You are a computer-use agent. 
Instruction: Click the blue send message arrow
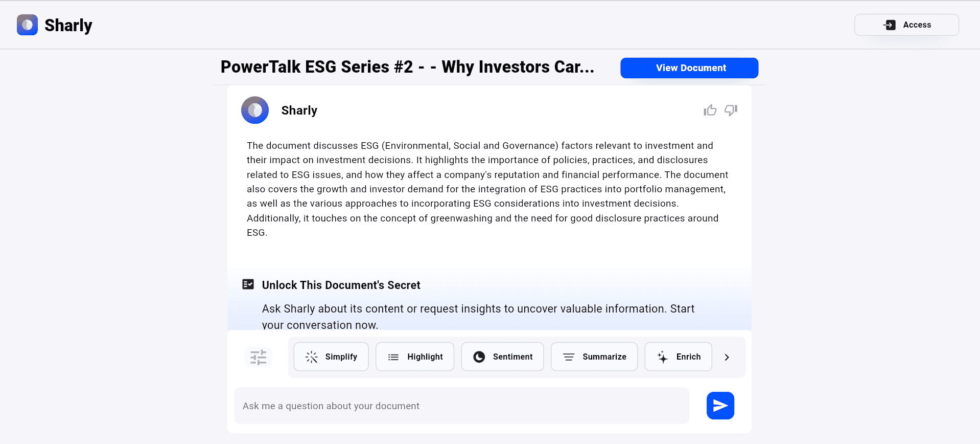click(x=720, y=406)
